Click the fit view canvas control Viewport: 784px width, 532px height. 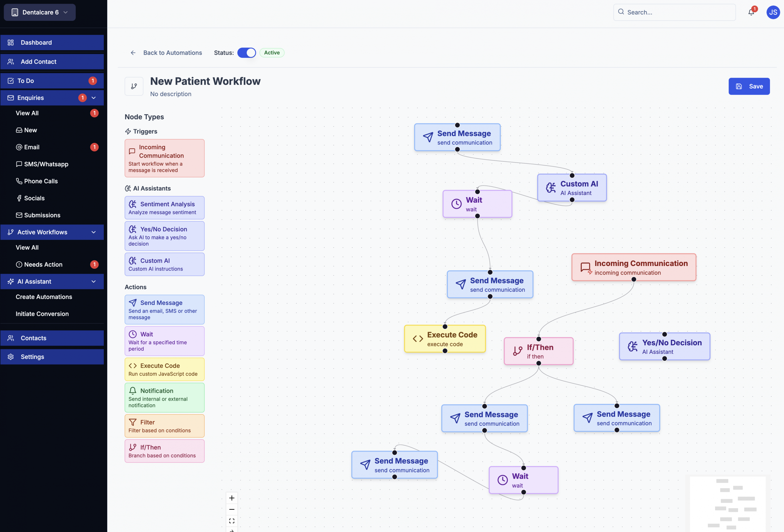232,521
